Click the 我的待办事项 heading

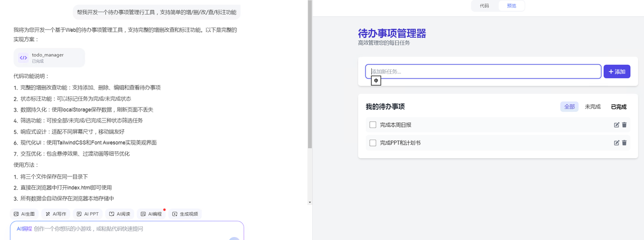(x=385, y=107)
